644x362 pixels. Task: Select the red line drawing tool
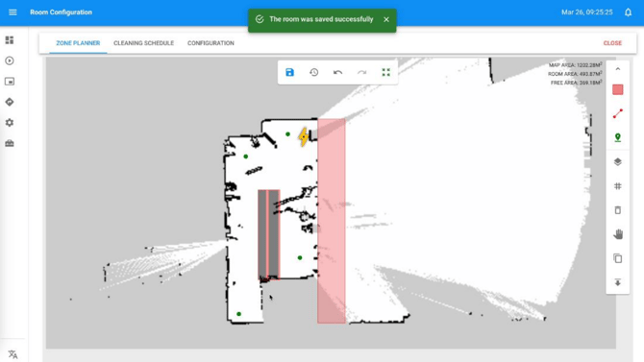pyautogui.click(x=618, y=113)
